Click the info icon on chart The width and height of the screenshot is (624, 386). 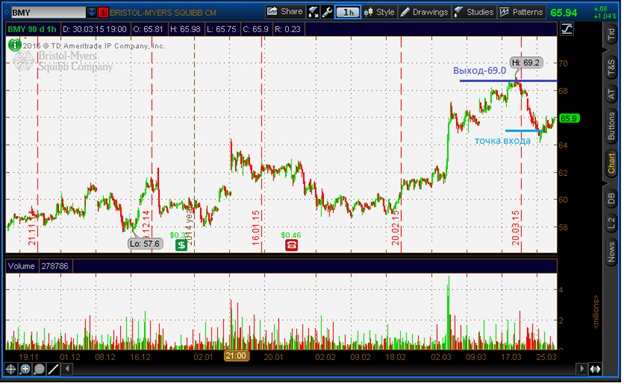click(x=15, y=45)
